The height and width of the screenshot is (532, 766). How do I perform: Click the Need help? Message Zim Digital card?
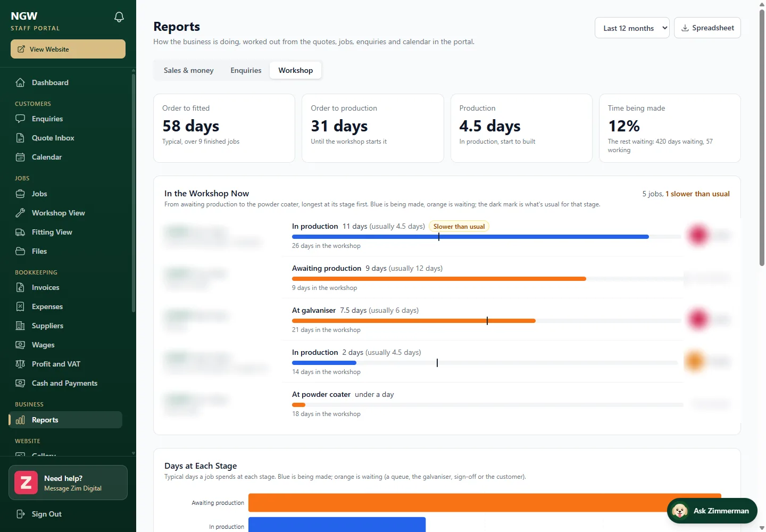coord(68,483)
